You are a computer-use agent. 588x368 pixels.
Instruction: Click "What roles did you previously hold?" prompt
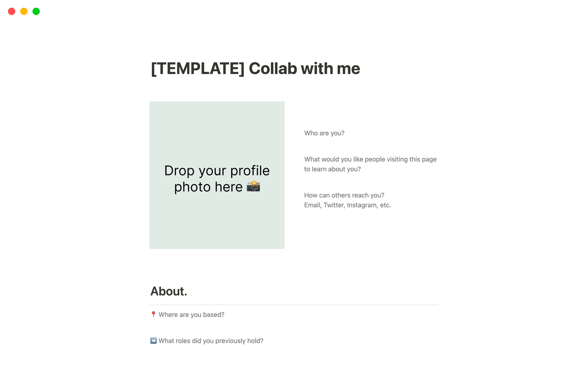click(x=211, y=341)
